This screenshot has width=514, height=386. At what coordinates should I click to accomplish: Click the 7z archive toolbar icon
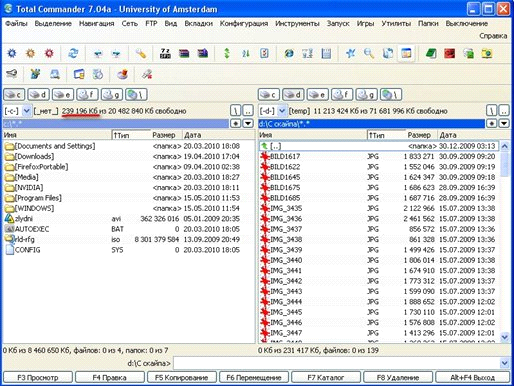coord(165,53)
